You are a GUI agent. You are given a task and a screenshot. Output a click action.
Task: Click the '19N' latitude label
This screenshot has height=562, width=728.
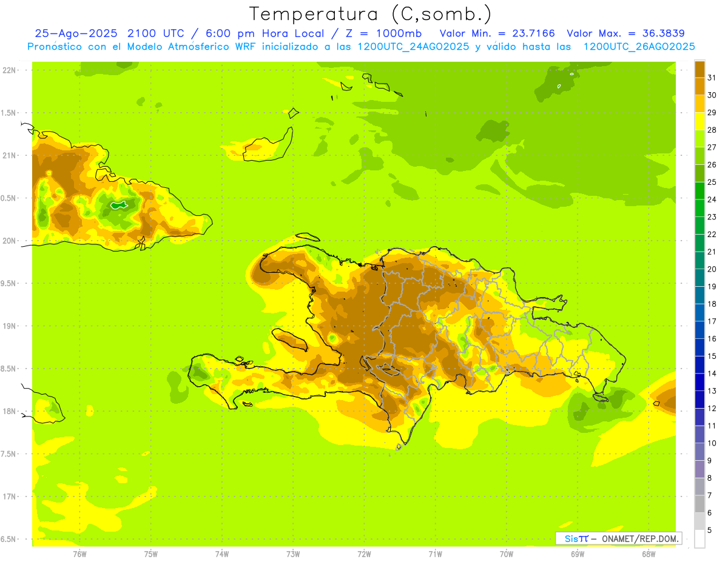9,326
